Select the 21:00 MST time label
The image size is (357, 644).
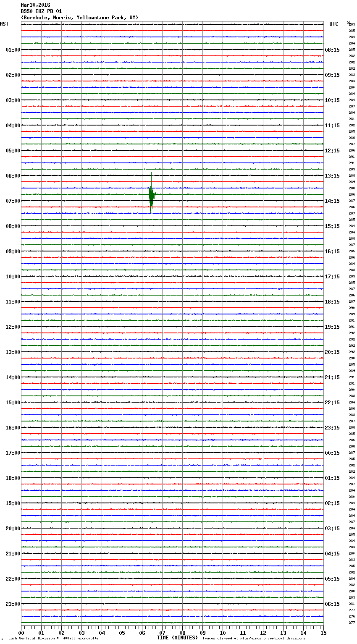click(13, 554)
